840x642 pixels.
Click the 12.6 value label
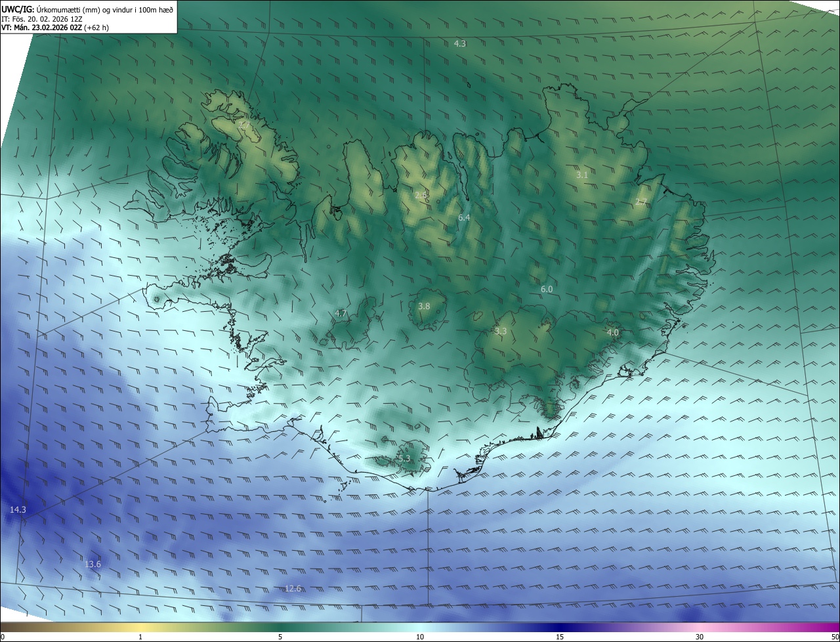click(x=293, y=588)
